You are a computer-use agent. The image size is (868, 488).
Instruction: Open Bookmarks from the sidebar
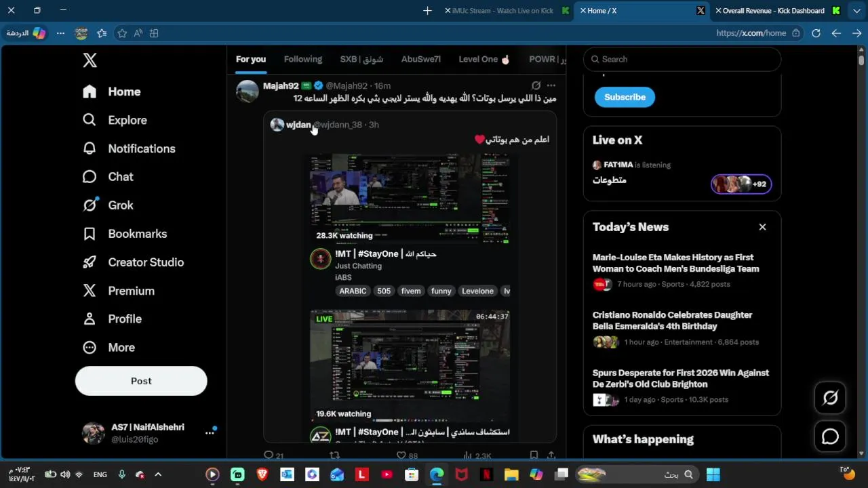[x=125, y=234]
